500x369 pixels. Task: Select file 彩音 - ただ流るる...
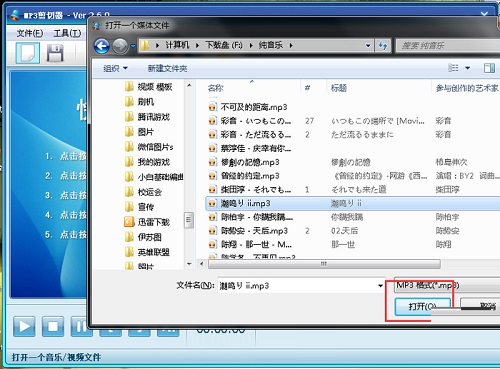(x=256, y=134)
